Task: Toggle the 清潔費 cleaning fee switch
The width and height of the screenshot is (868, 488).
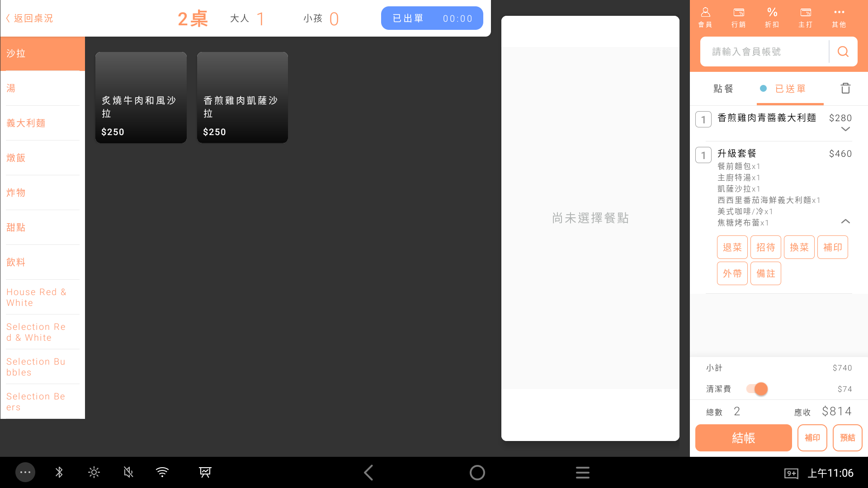Action: click(757, 389)
